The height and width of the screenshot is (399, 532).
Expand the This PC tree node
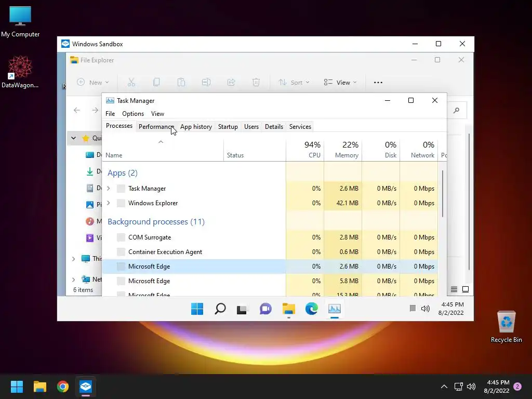[x=74, y=259]
